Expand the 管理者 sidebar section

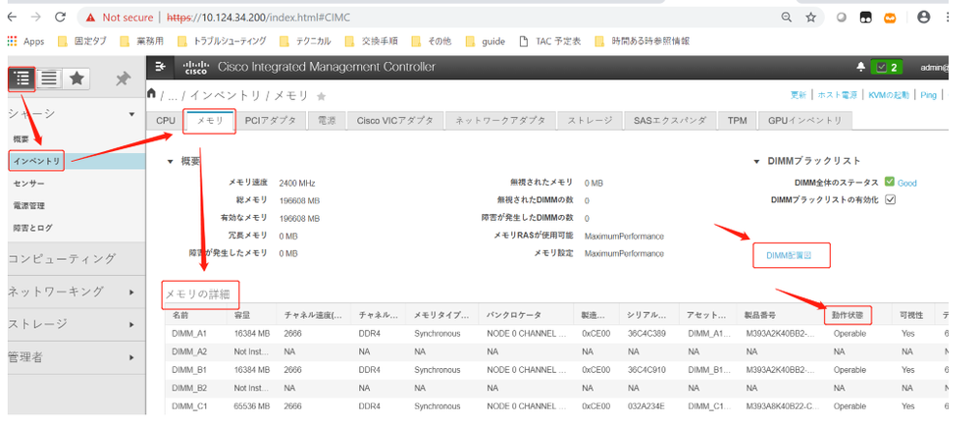click(x=131, y=357)
